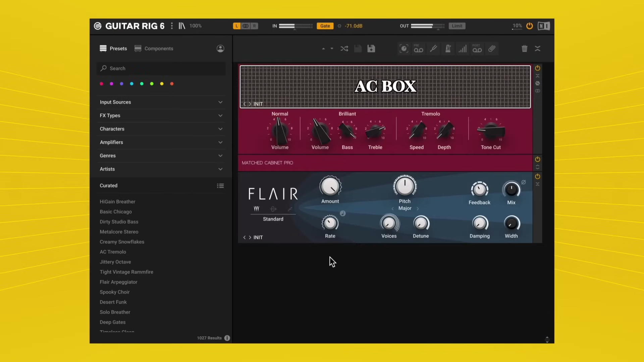Load the Flair Arpeggiator preset
Image resolution: width=644 pixels, height=362 pixels.
pos(118,282)
